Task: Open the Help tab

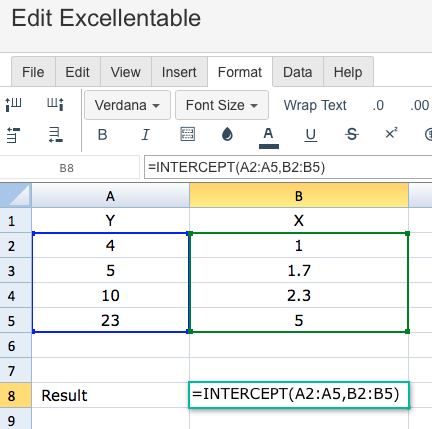Action: point(348,72)
